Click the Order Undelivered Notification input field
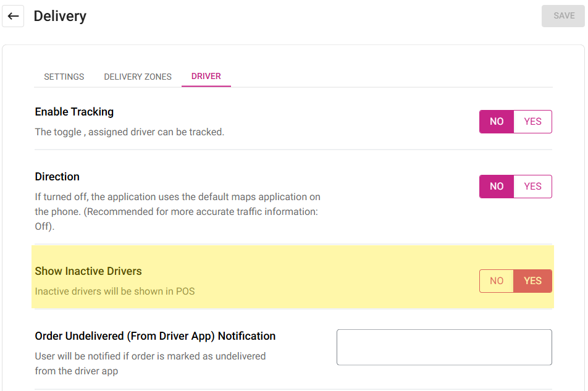 click(x=443, y=347)
